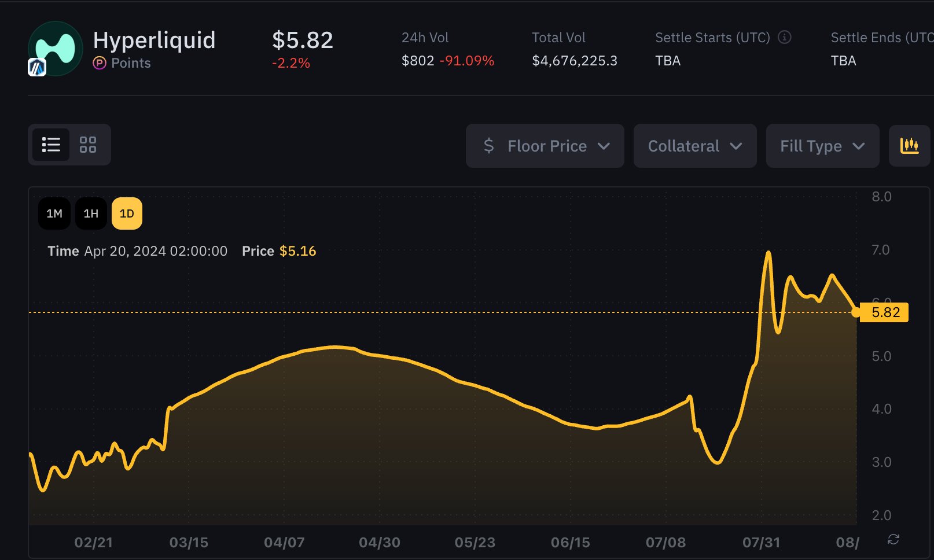Toggle the 1D timeframe selection
Screen dimensions: 934x560
[x=127, y=213]
